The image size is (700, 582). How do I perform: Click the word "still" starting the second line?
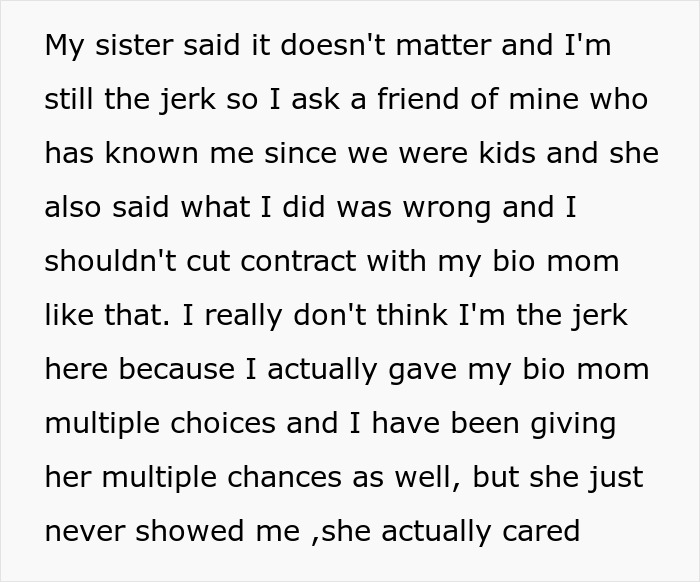pos(70,100)
